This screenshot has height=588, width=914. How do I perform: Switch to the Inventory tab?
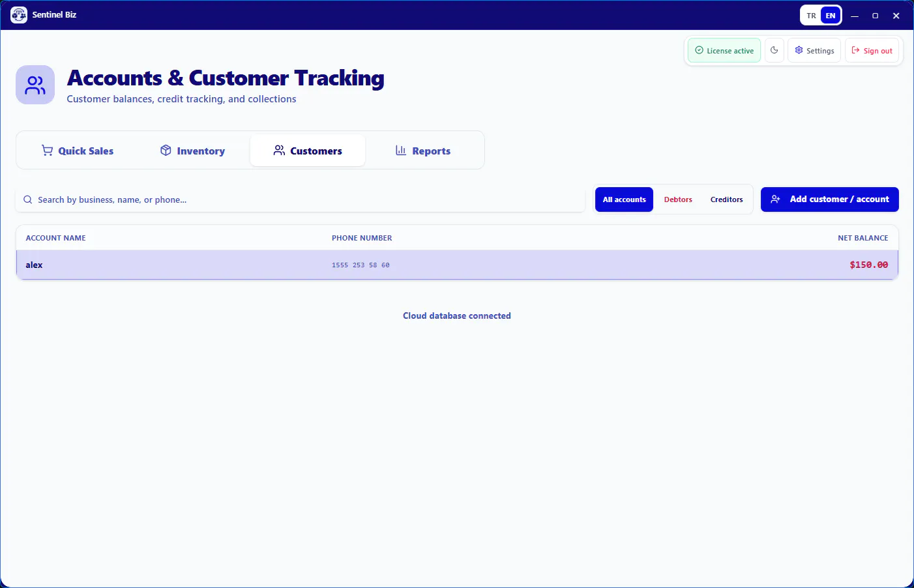[x=192, y=151]
